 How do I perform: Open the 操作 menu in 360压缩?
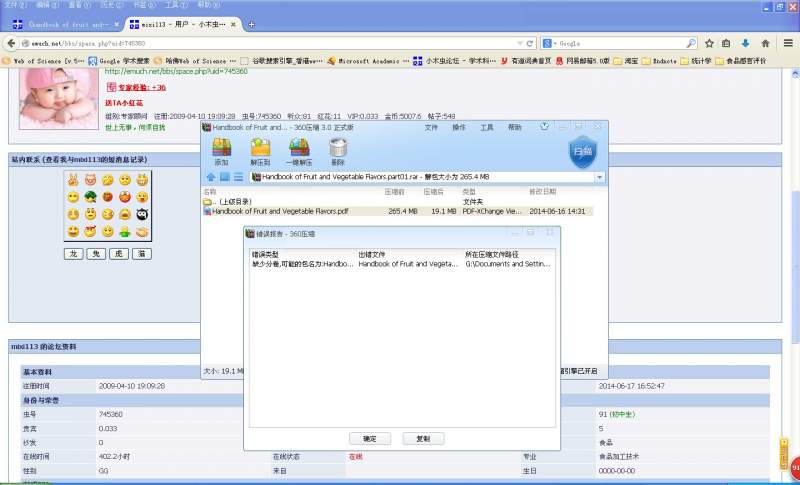click(x=459, y=127)
